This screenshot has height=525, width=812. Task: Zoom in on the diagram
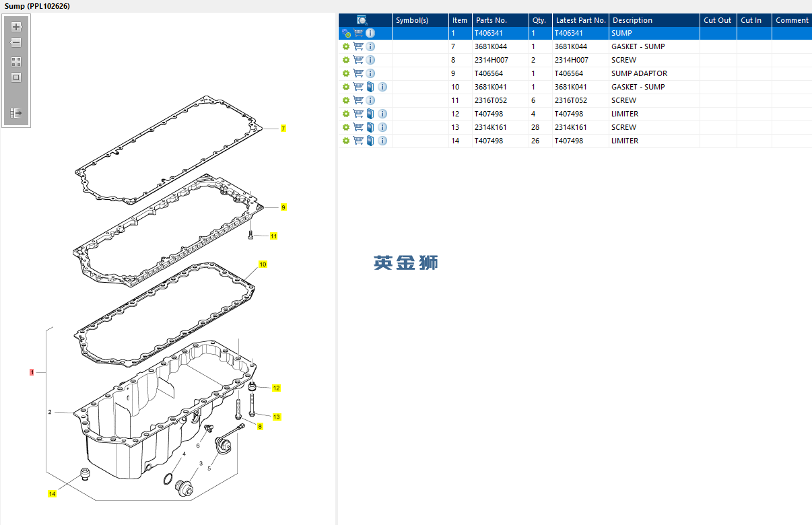pos(17,27)
